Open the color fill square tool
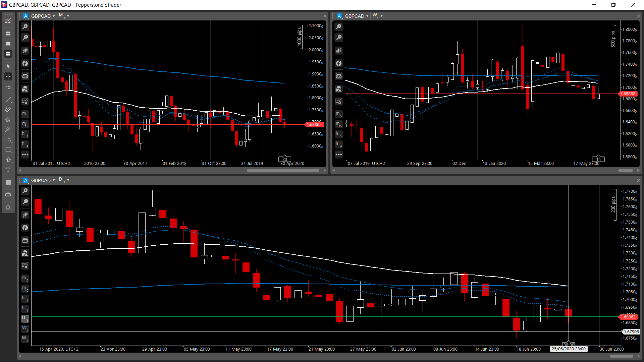 tap(8, 182)
